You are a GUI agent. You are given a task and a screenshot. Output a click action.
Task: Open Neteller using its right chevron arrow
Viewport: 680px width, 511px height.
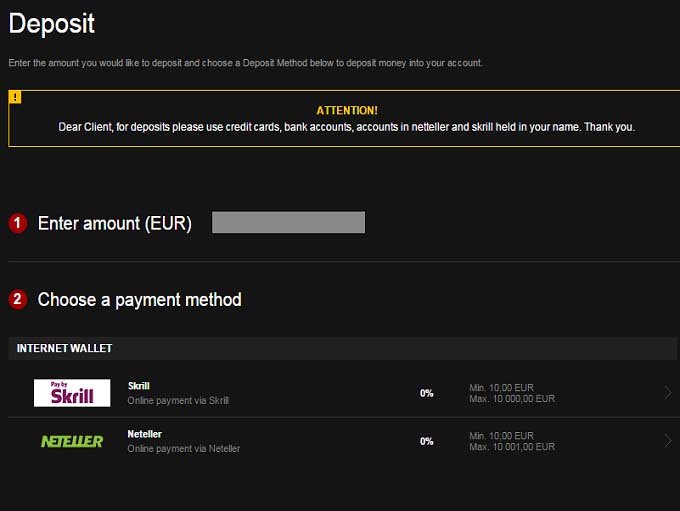pos(667,441)
